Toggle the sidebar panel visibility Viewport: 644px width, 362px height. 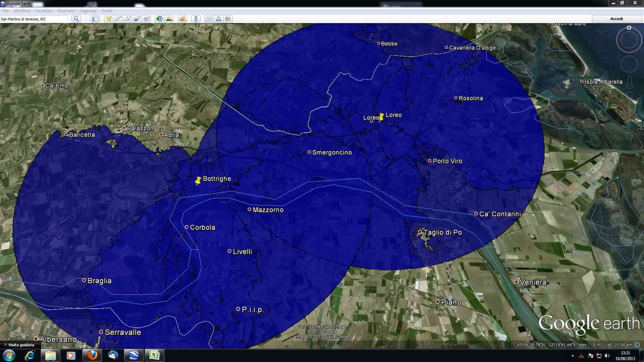[95, 19]
